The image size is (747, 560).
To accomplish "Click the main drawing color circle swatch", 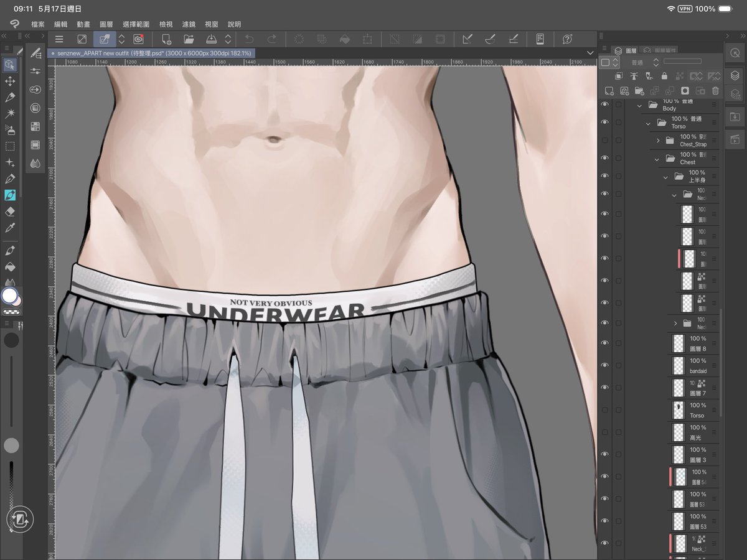I will 9,295.
